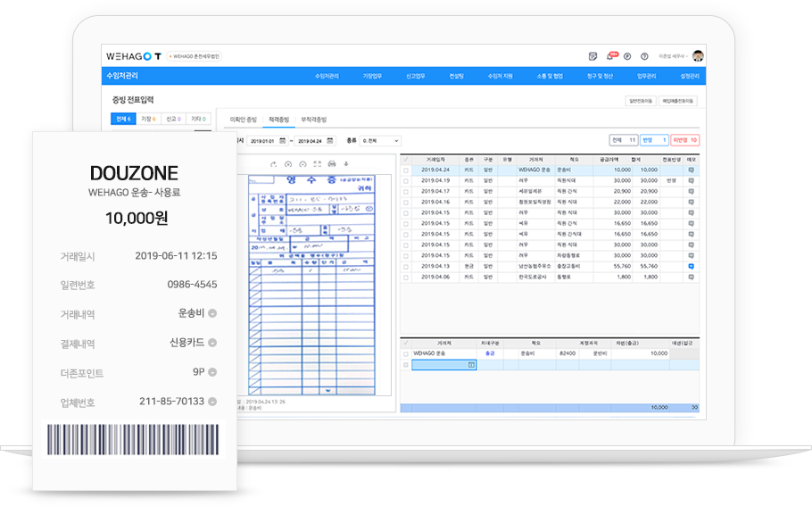
Task: Switch to the 적격증빙 tab
Action: [278, 120]
